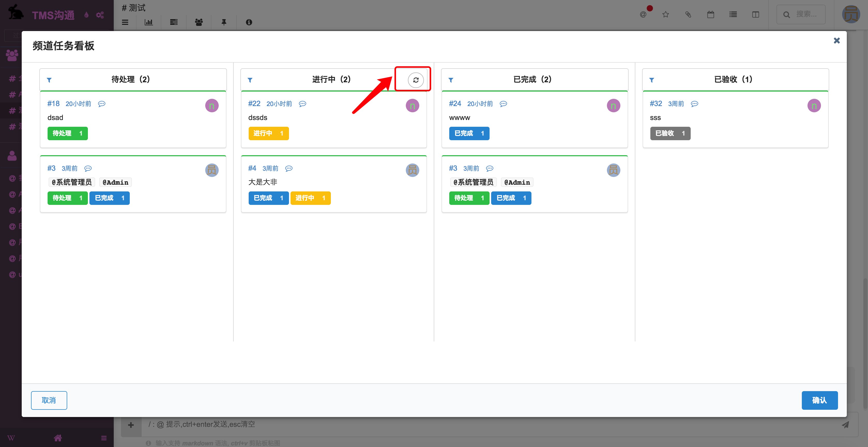Open task link #18
This screenshot has width=868, height=447.
pos(53,104)
